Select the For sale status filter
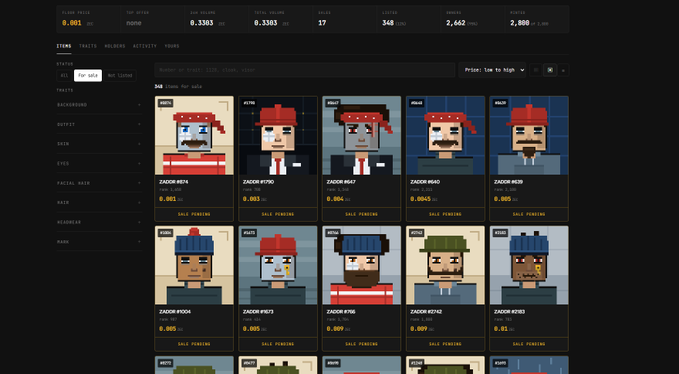This screenshot has width=679, height=374. point(88,75)
